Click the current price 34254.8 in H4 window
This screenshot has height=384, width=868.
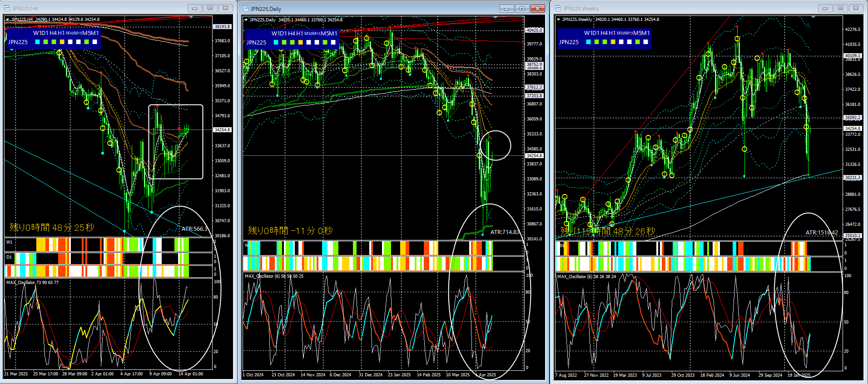click(x=222, y=130)
